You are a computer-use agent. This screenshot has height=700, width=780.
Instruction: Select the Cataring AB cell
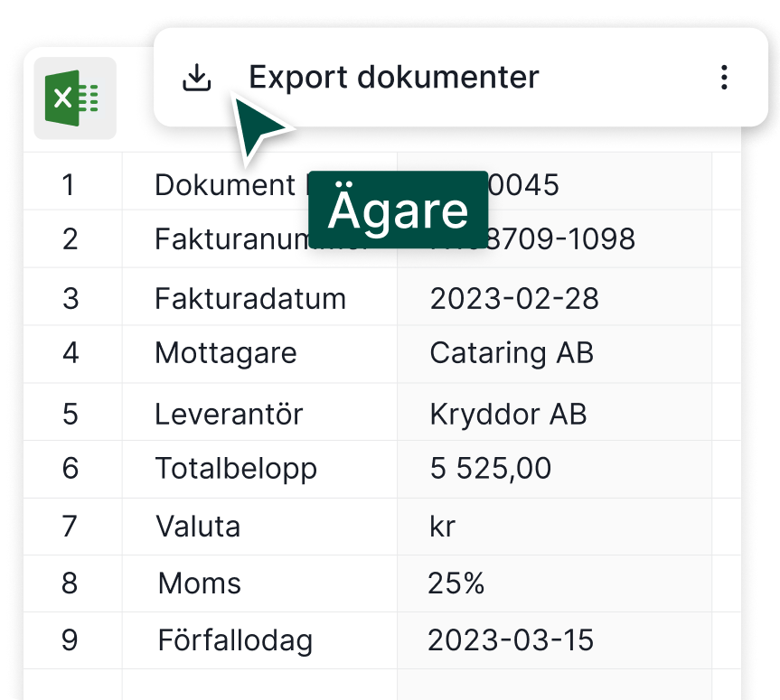click(x=512, y=352)
